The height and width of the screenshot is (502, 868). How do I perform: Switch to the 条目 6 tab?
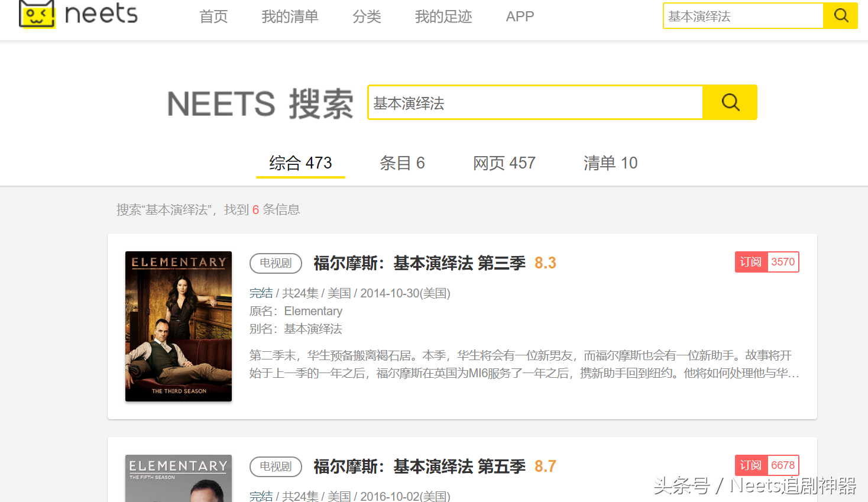402,163
